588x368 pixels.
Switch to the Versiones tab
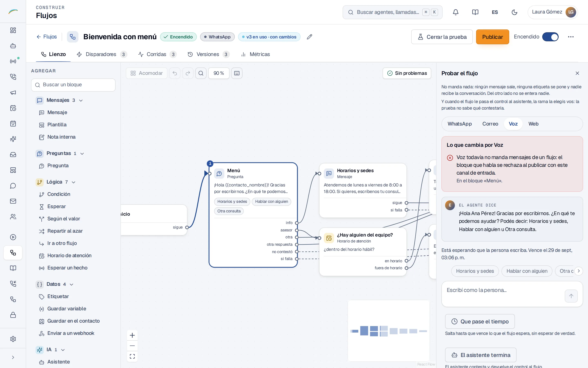tap(209, 54)
